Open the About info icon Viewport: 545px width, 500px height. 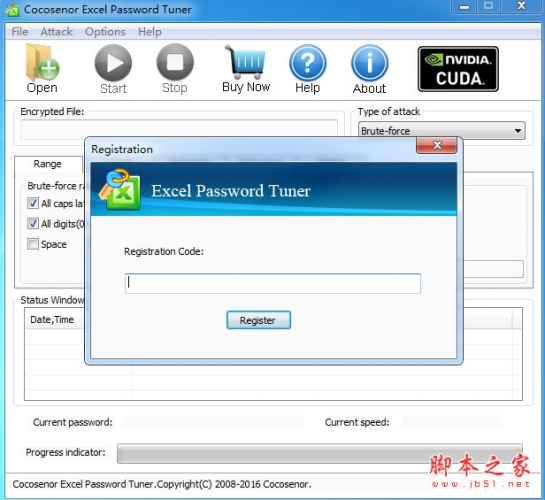point(369,63)
